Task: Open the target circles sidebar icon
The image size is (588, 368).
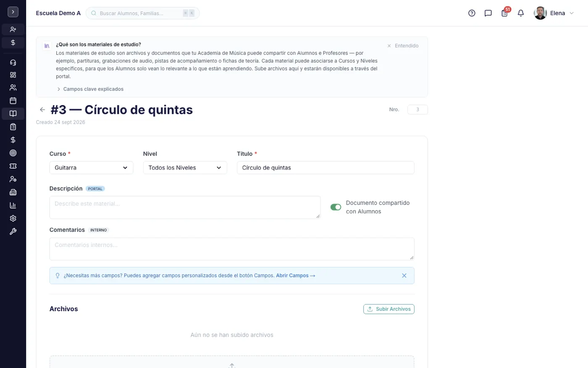Action: click(13, 153)
